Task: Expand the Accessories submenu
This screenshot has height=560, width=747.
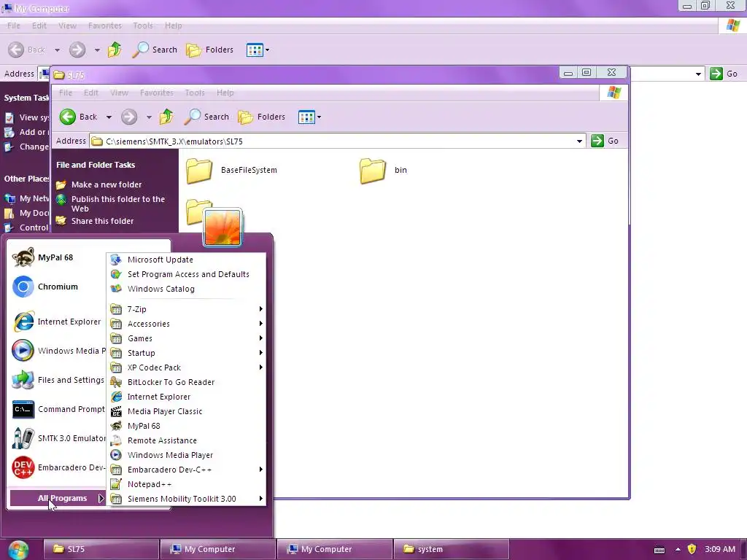Action: pyautogui.click(x=186, y=324)
